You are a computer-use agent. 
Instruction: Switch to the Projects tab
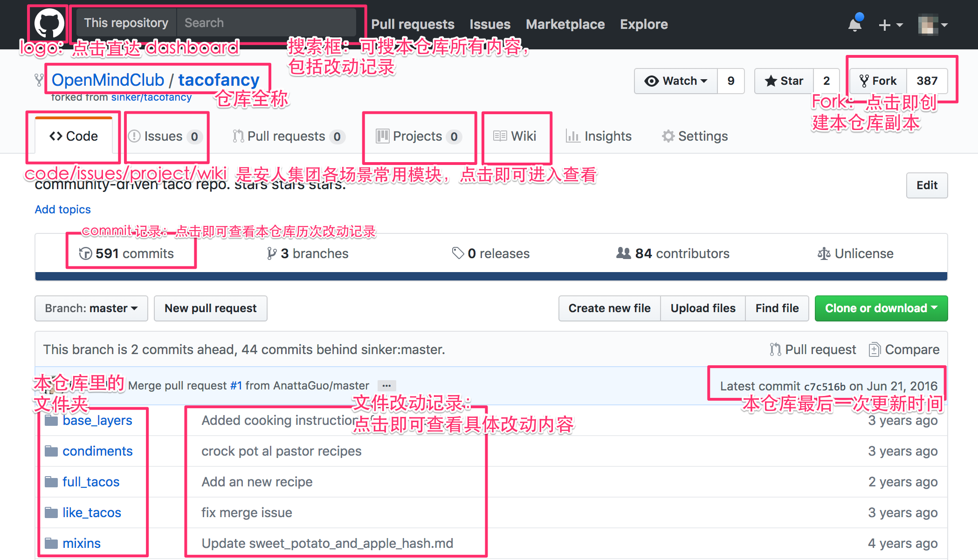coord(419,136)
